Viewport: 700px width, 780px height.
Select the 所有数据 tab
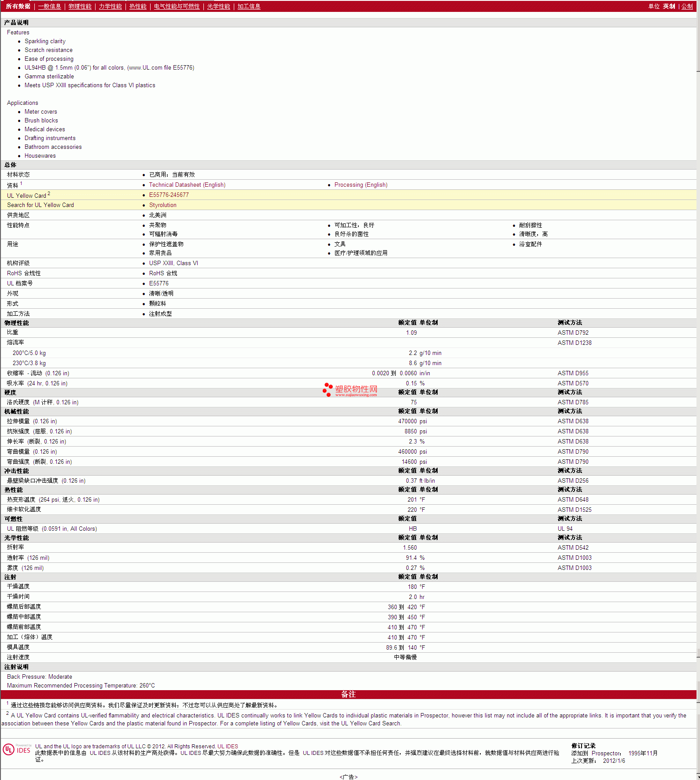pyautogui.click(x=18, y=6)
